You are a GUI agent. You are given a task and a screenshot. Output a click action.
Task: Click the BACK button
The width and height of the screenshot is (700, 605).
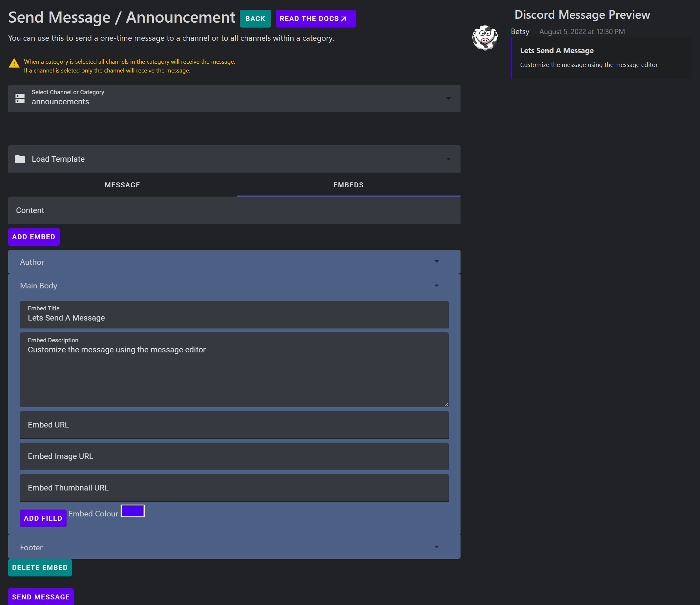click(x=255, y=19)
